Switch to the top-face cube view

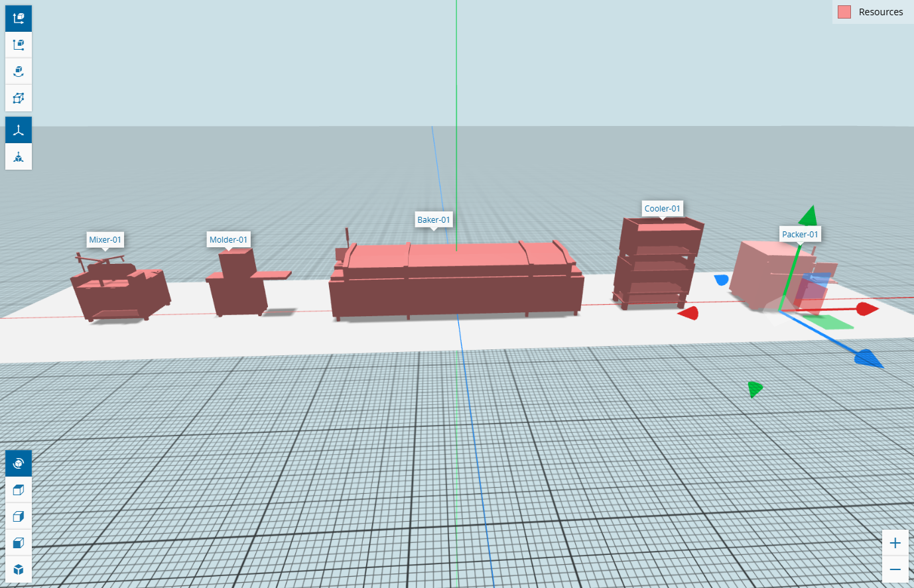pyautogui.click(x=19, y=490)
